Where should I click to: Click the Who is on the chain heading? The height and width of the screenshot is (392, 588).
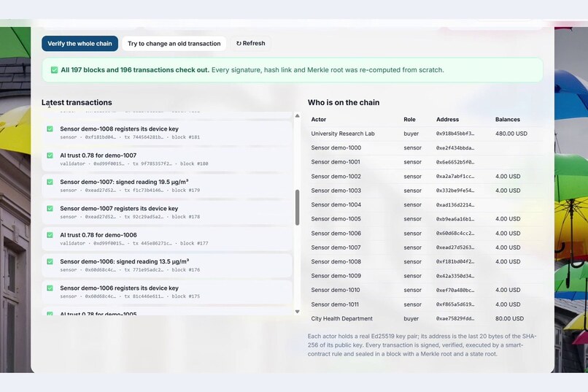(x=344, y=102)
